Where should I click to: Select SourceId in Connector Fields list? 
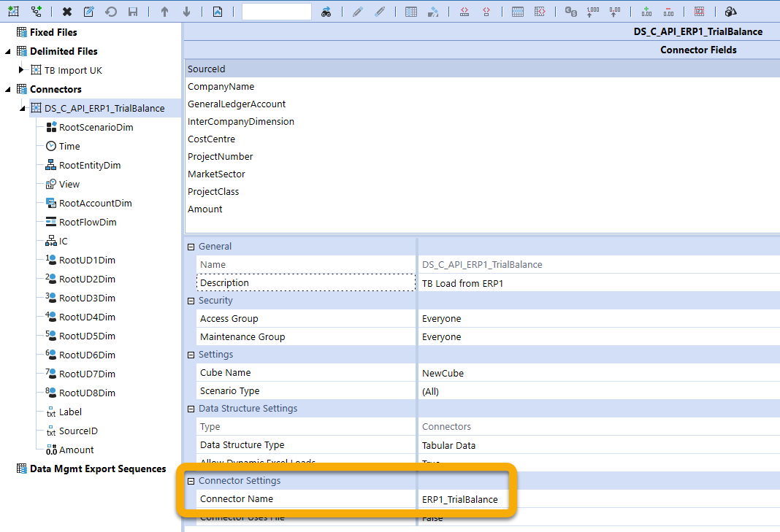(483, 69)
